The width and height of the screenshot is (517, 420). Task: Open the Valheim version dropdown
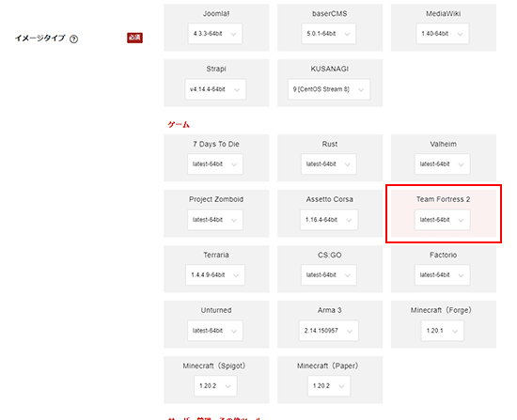click(442, 163)
